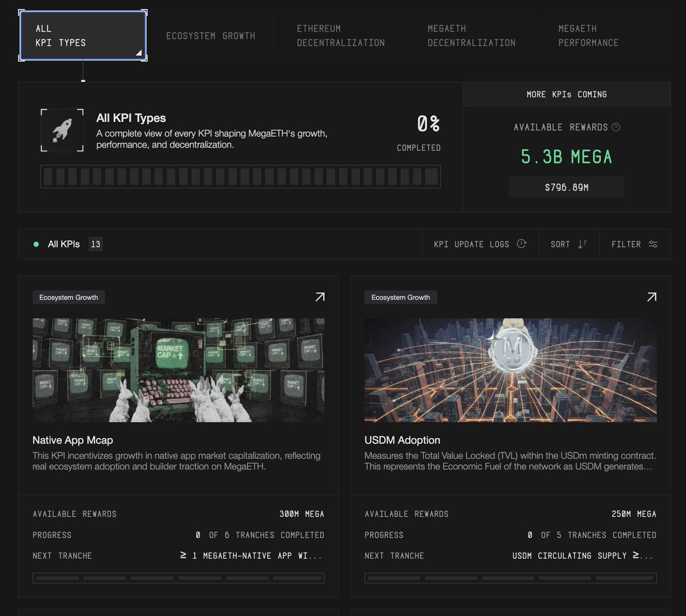Click the green dot beside All KPIs
The width and height of the screenshot is (686, 616).
[36, 244]
